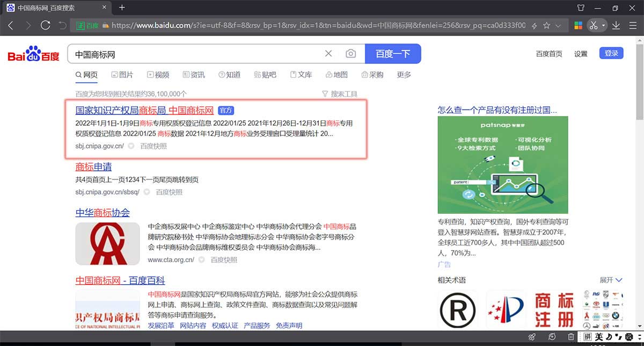
Task: Open the 中华商标协会 result link
Action: tap(103, 212)
